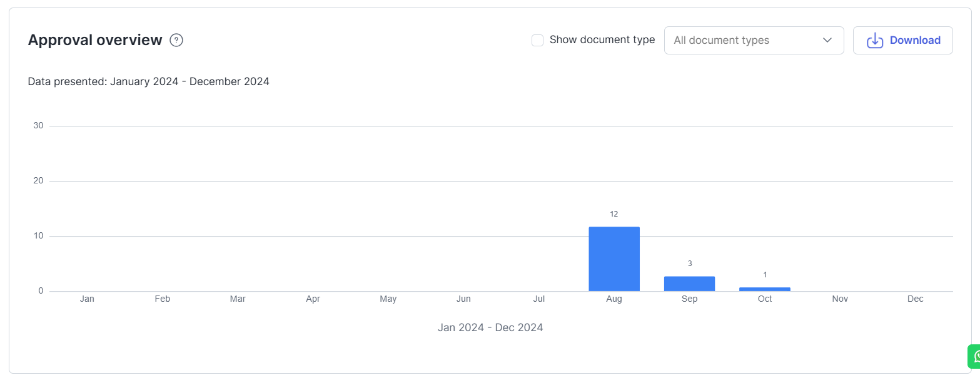The image size is (980, 380).
Task: Click the Aug month label
Action: [614, 299]
